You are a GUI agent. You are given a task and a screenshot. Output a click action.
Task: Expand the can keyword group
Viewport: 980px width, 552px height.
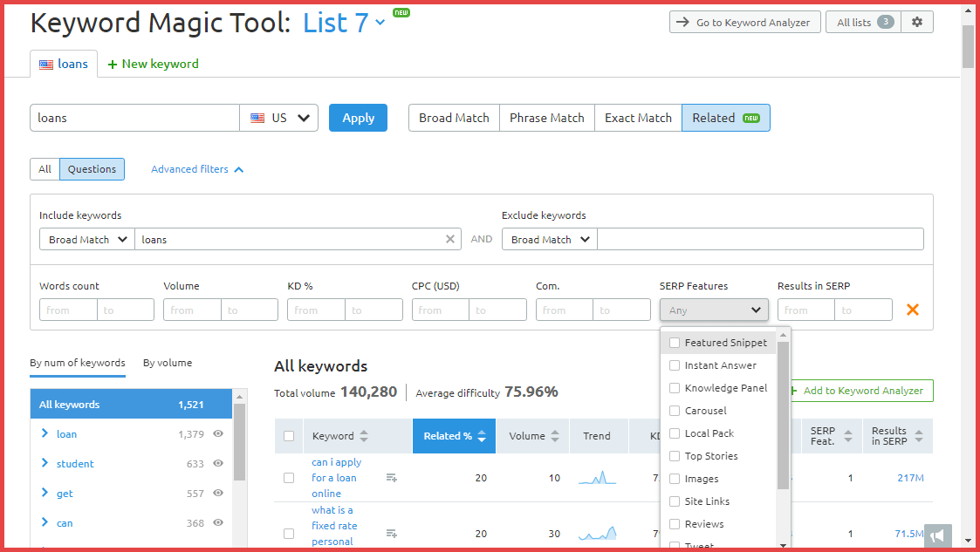pos(45,522)
